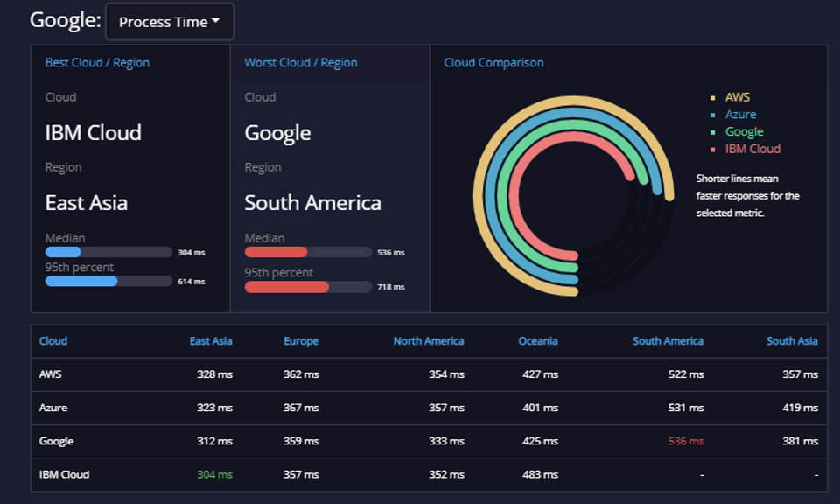Image resolution: width=840 pixels, height=504 pixels.
Task: Click the Cloud Comparison heading
Action: [493, 63]
